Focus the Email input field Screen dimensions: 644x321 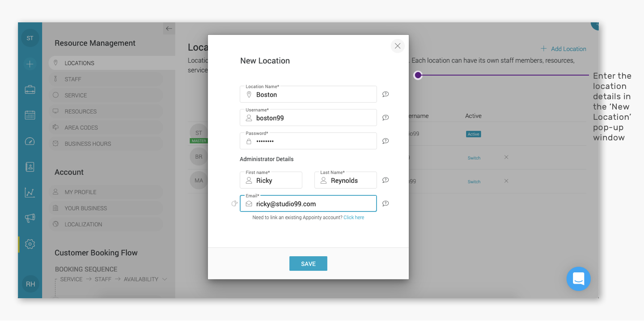[x=308, y=203]
